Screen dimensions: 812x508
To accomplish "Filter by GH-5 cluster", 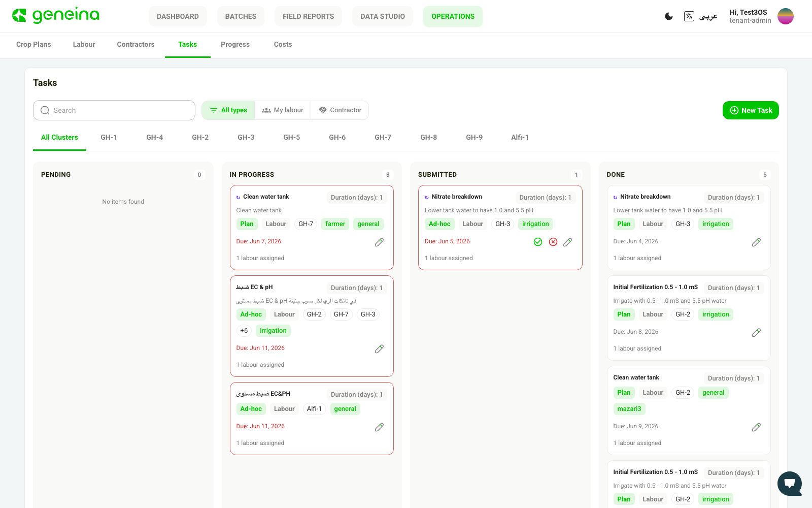I will click(x=291, y=138).
